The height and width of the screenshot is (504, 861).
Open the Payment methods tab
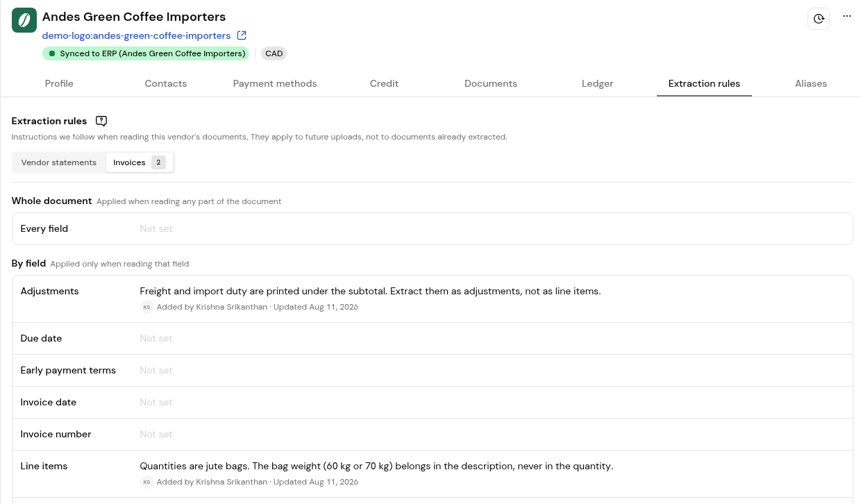(275, 83)
